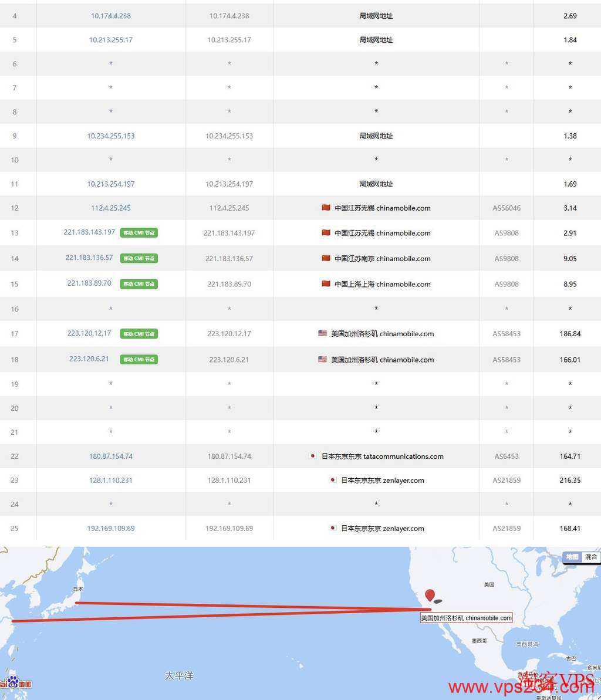Click 局域网地址 in hop 11 row
Viewport: 601px width, 700px height.
point(376,184)
